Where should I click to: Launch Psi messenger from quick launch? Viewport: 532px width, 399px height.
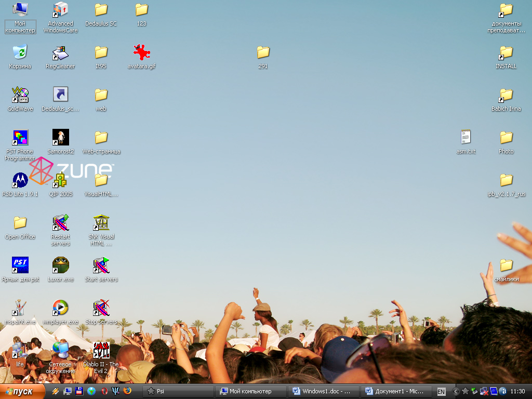[x=116, y=391]
